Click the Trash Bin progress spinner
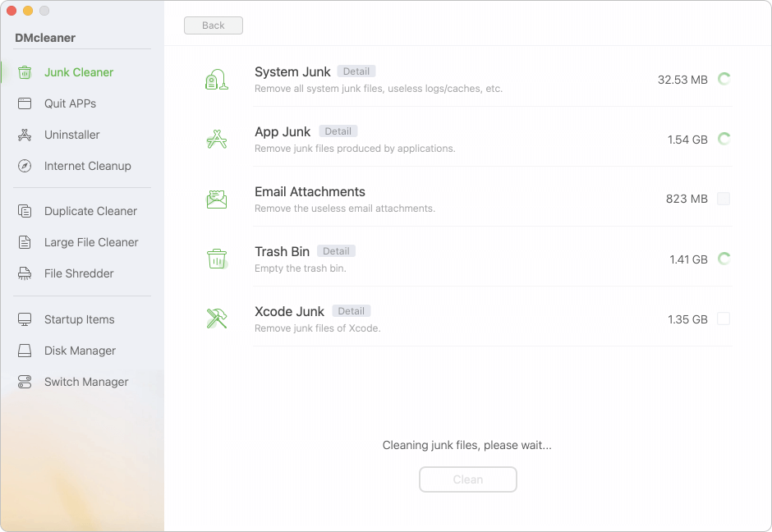This screenshot has width=772, height=532. [724, 259]
